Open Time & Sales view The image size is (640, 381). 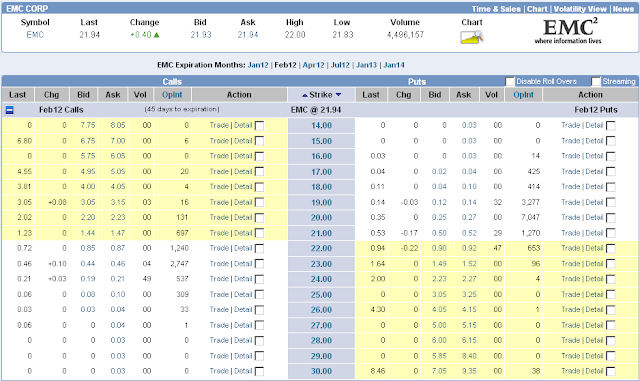click(496, 9)
